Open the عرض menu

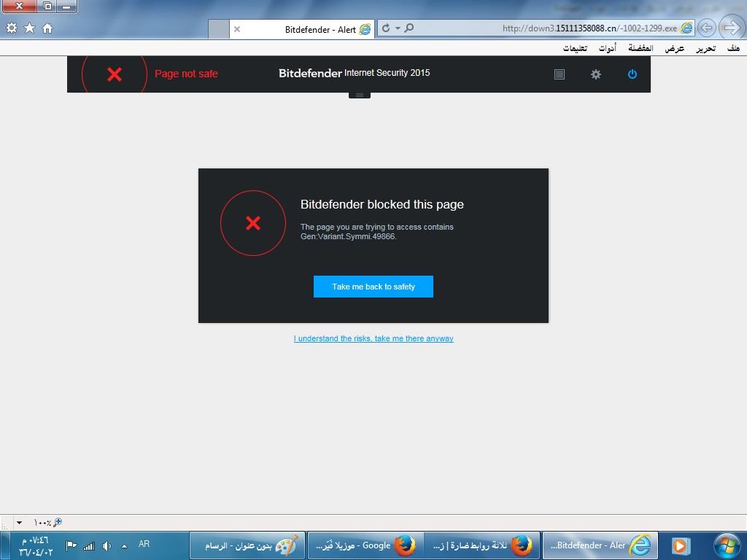click(x=675, y=48)
